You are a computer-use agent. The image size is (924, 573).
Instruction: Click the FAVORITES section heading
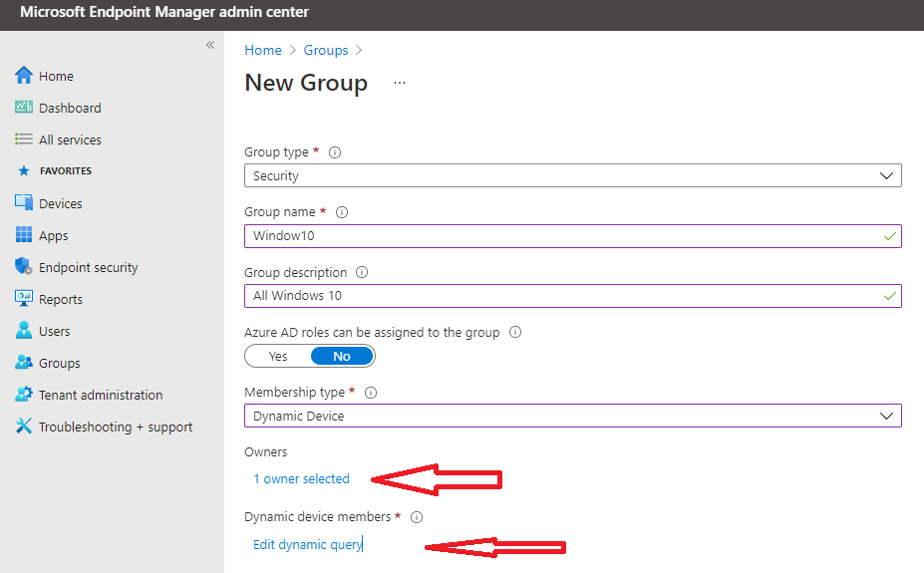[66, 170]
